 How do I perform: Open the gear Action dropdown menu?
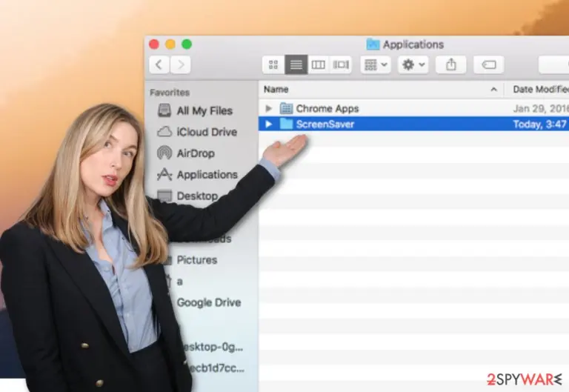click(413, 64)
